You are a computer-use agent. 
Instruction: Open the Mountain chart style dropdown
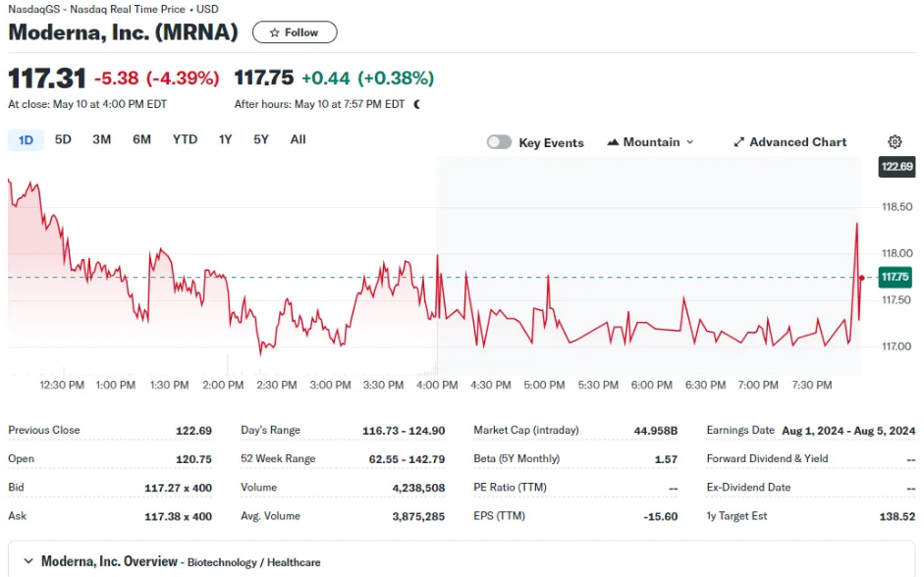coord(651,142)
